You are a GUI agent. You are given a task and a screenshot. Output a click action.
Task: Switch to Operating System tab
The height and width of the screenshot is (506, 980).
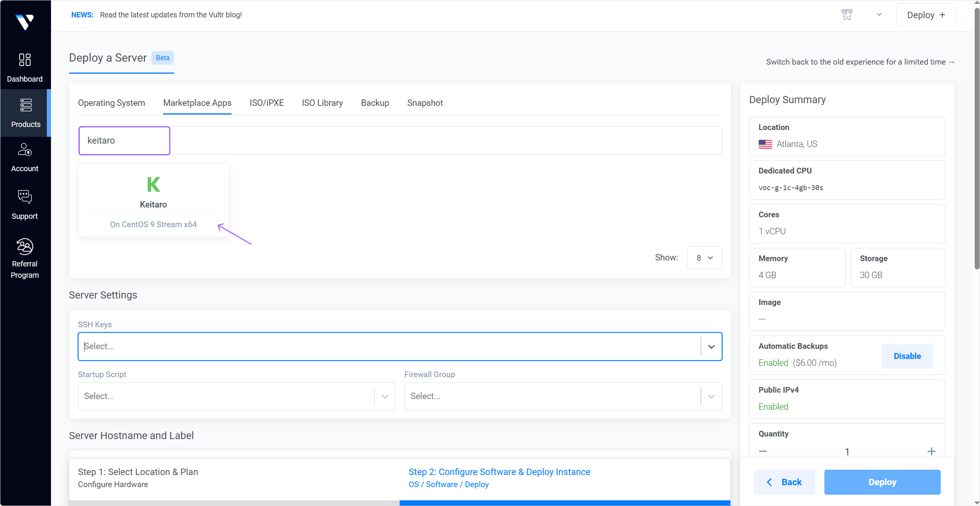click(111, 103)
